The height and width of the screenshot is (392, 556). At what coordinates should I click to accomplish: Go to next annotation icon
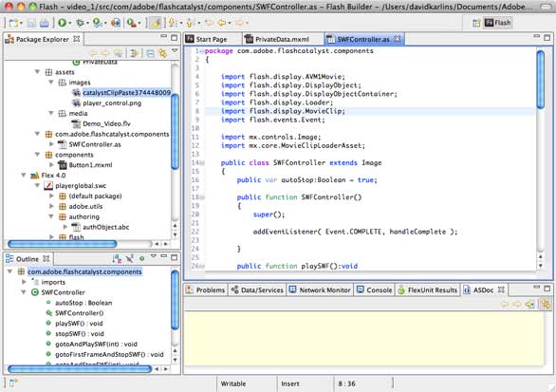tap(172, 23)
